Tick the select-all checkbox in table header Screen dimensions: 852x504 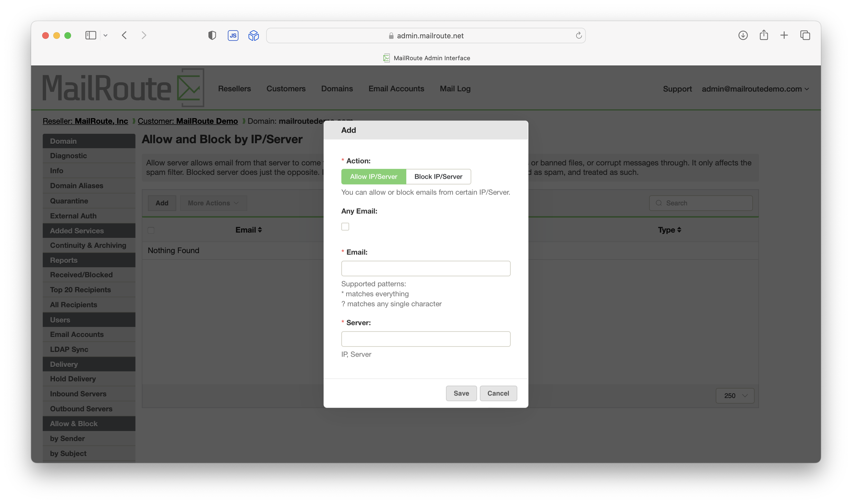tap(151, 231)
